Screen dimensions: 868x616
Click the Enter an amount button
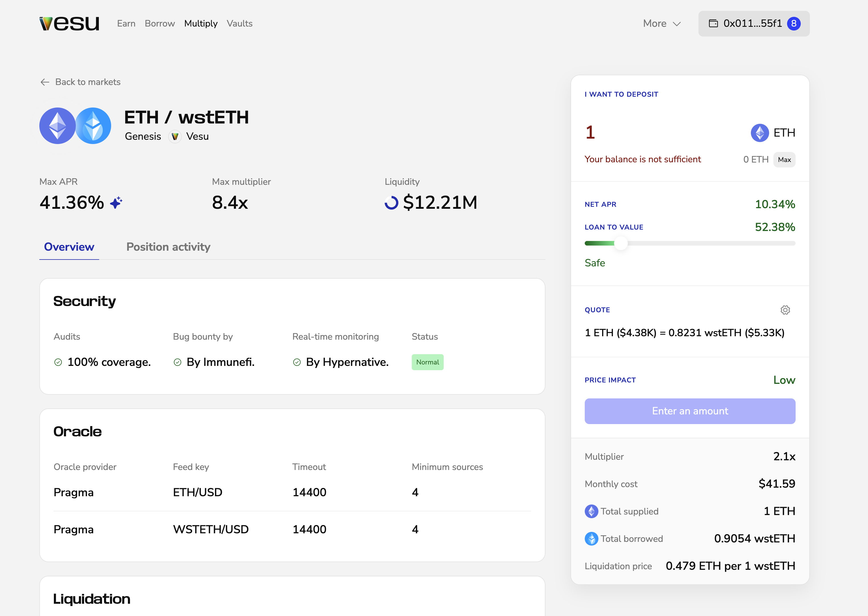point(690,411)
